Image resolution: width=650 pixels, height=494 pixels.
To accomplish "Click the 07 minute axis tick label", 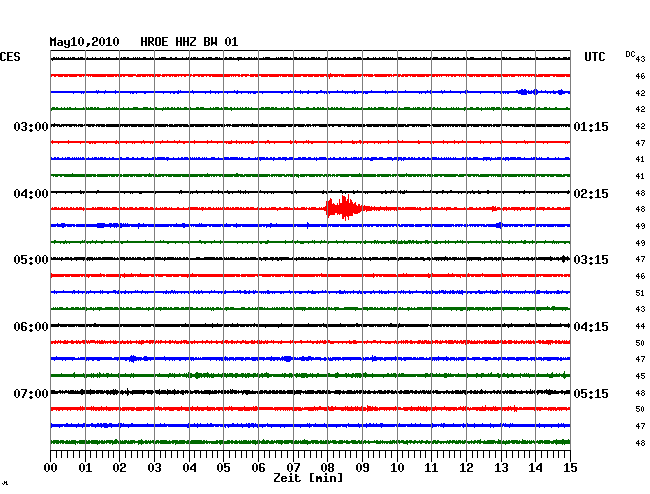I will (293, 467).
